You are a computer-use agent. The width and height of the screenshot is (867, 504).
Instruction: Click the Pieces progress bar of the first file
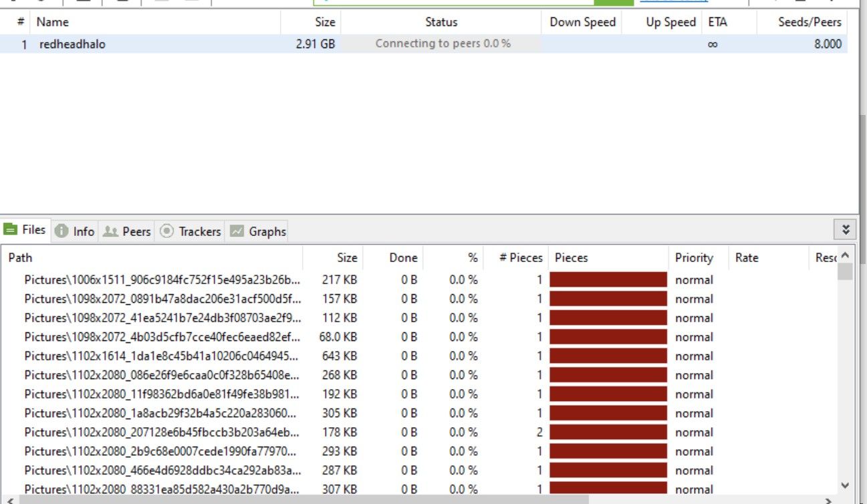click(x=608, y=279)
